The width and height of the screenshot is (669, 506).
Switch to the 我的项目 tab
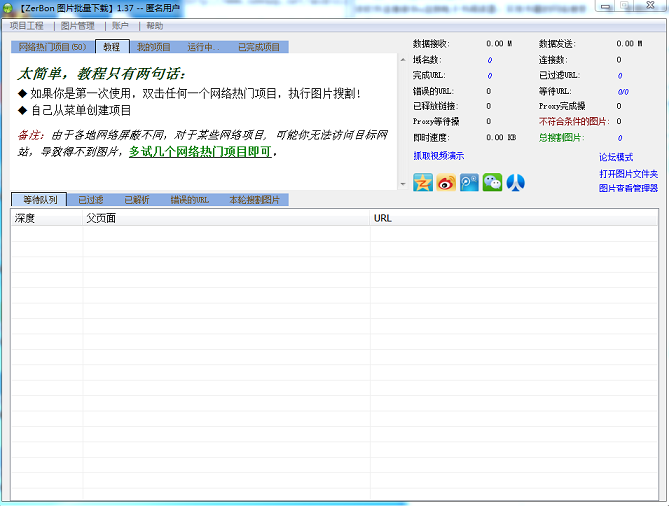pos(154,47)
